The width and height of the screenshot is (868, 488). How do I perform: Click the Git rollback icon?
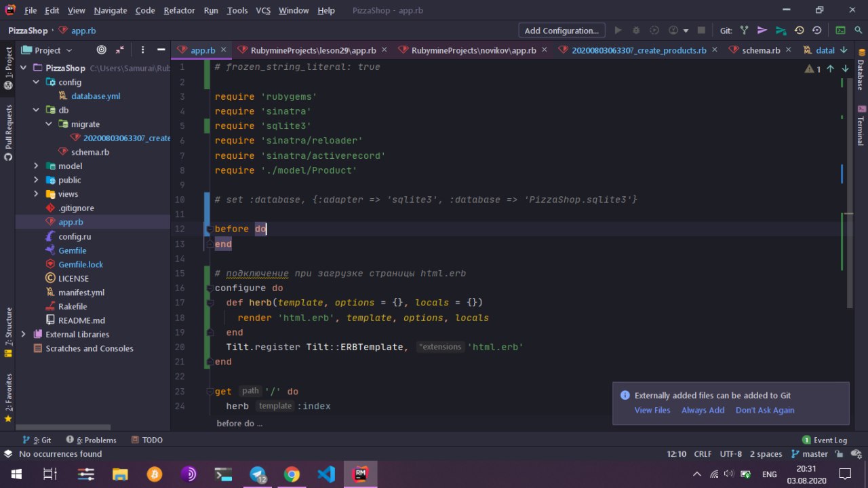(816, 31)
